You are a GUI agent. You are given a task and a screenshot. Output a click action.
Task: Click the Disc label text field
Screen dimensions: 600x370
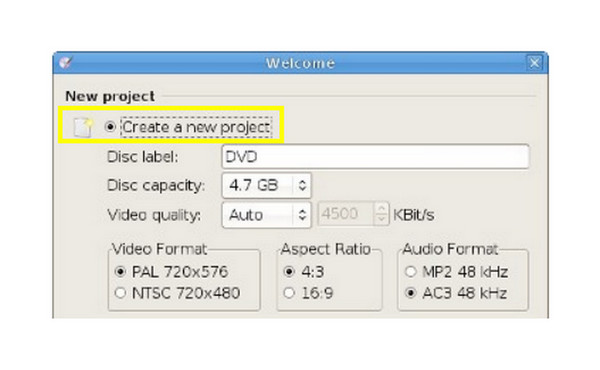click(375, 156)
